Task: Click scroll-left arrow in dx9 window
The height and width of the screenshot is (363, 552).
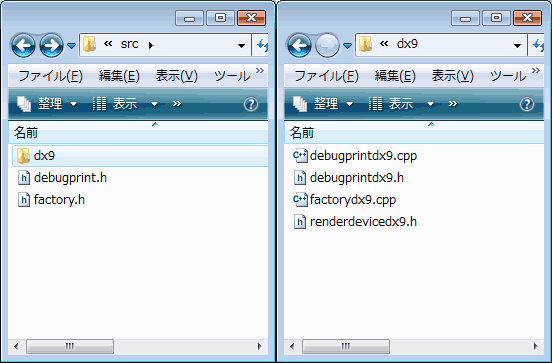Action: pos(292,346)
